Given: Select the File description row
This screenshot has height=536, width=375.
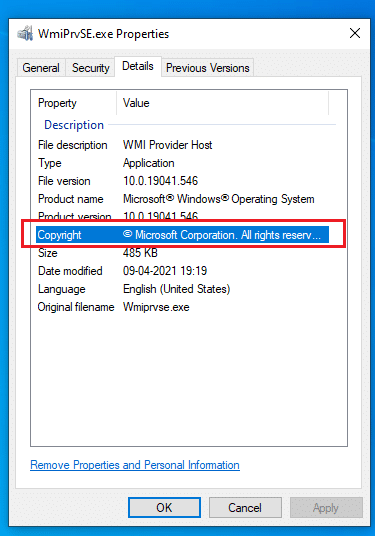Looking at the screenshot, I should click(183, 145).
